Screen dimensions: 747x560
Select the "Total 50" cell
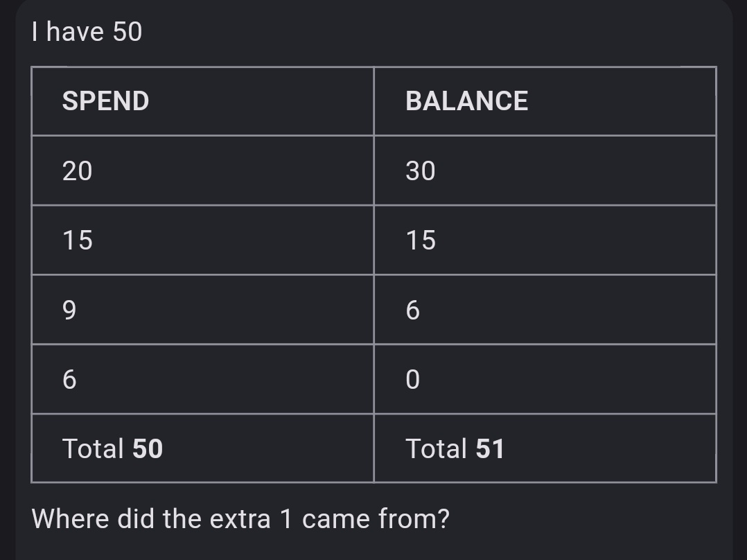click(112, 448)
